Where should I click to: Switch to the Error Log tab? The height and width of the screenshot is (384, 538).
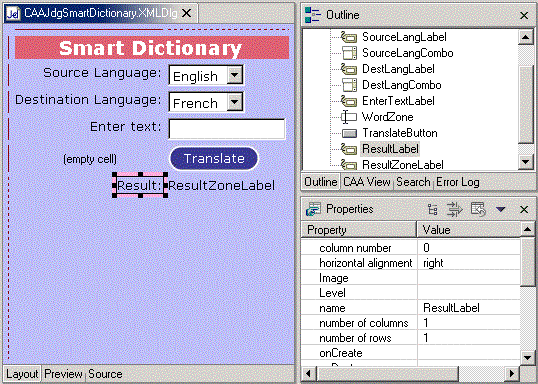click(457, 182)
